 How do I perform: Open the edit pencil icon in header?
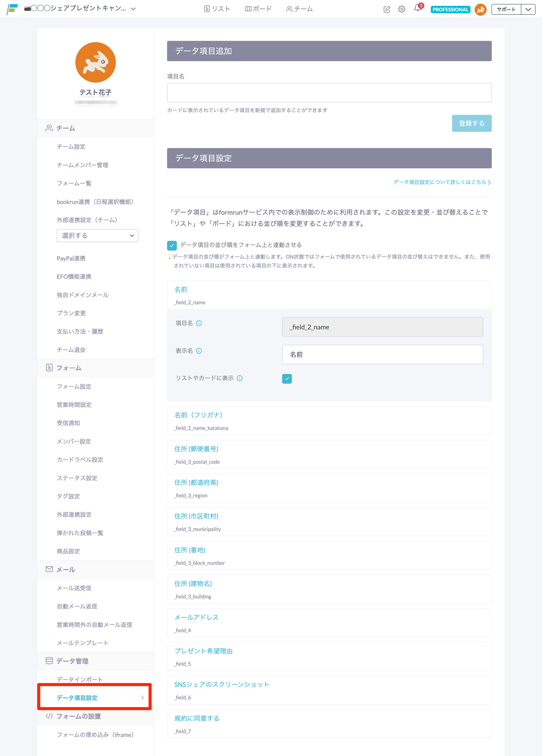tap(387, 9)
